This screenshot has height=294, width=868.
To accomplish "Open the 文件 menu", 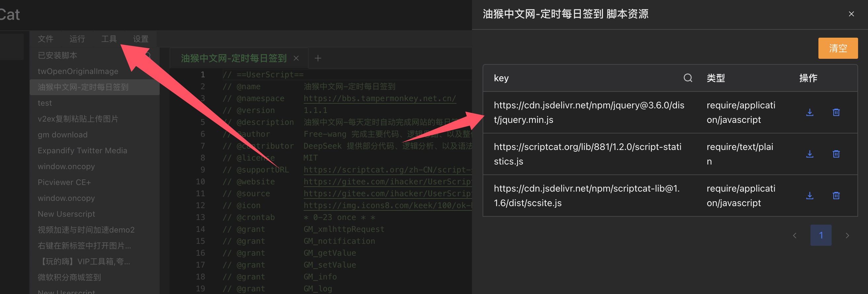I will (x=46, y=39).
